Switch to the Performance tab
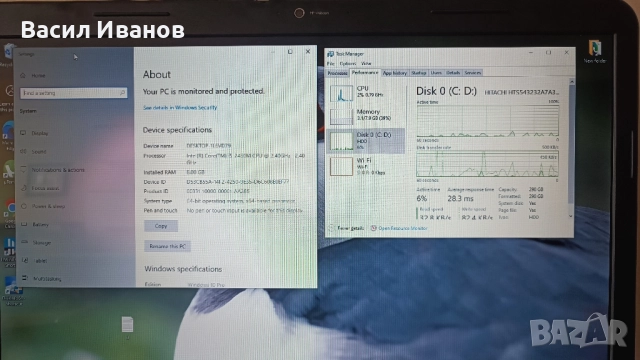Image resolution: width=640 pixels, height=360 pixels. pyautogui.click(x=365, y=73)
